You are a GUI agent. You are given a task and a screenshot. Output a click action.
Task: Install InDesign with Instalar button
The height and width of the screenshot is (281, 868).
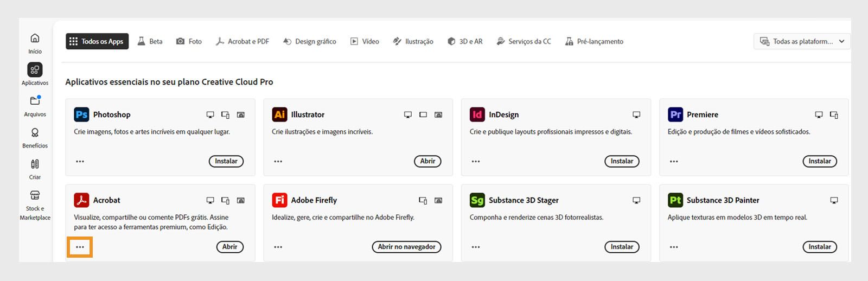pyautogui.click(x=622, y=161)
